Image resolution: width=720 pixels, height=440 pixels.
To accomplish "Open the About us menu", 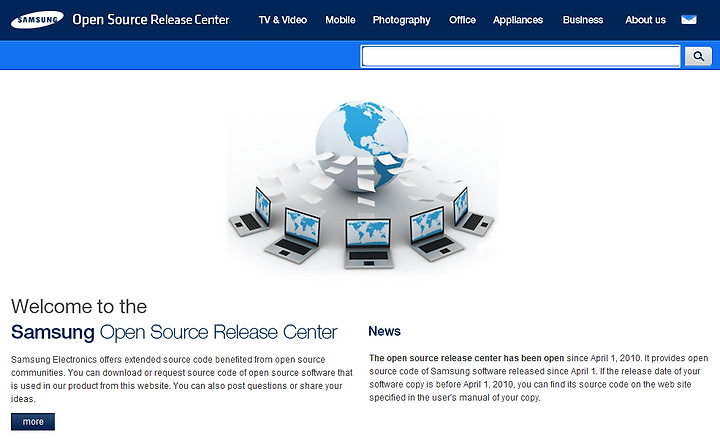I will pyautogui.click(x=645, y=20).
